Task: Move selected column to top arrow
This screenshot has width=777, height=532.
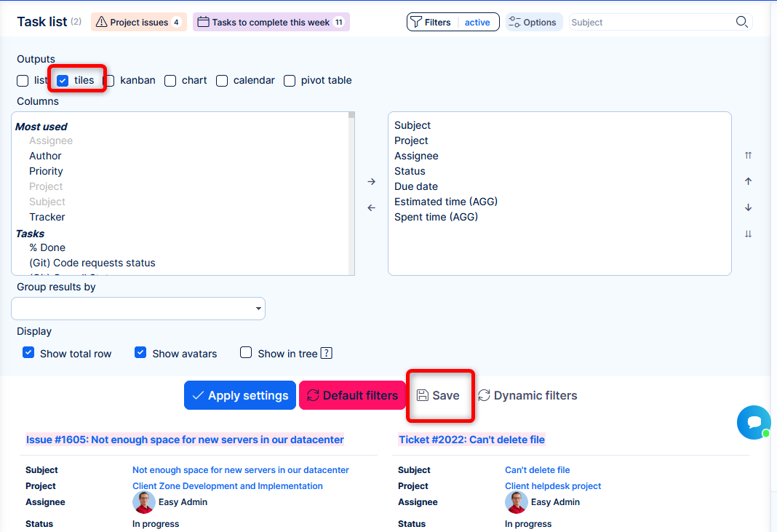Action: tap(748, 155)
